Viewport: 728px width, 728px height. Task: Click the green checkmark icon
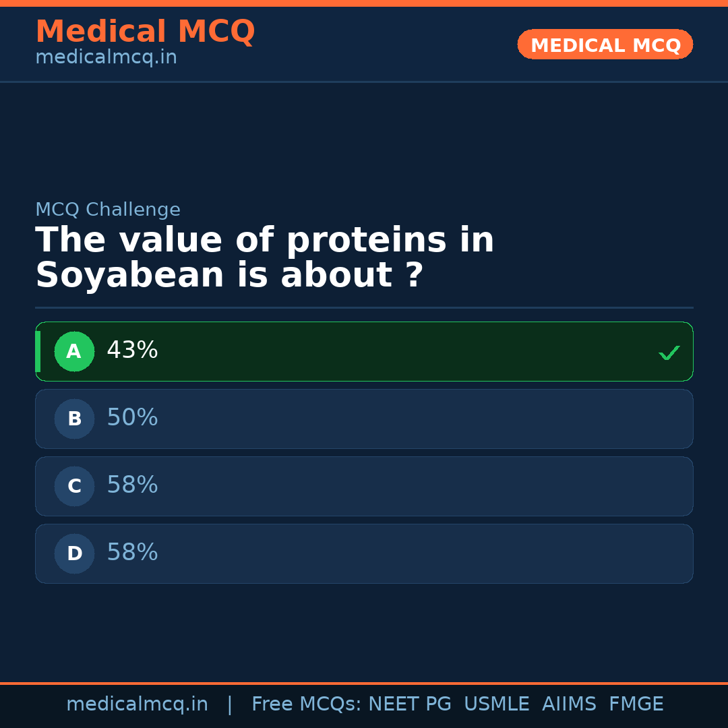669,353
